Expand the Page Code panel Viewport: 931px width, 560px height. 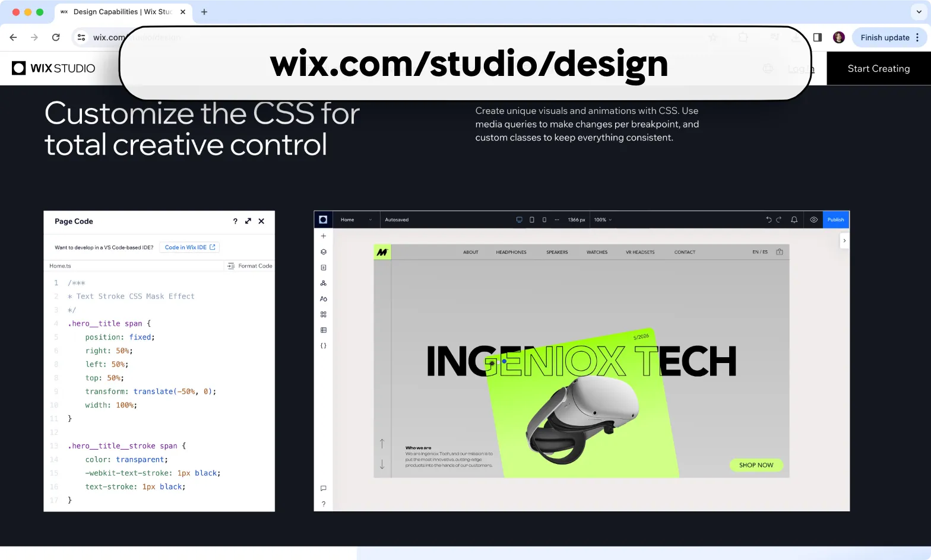point(248,221)
